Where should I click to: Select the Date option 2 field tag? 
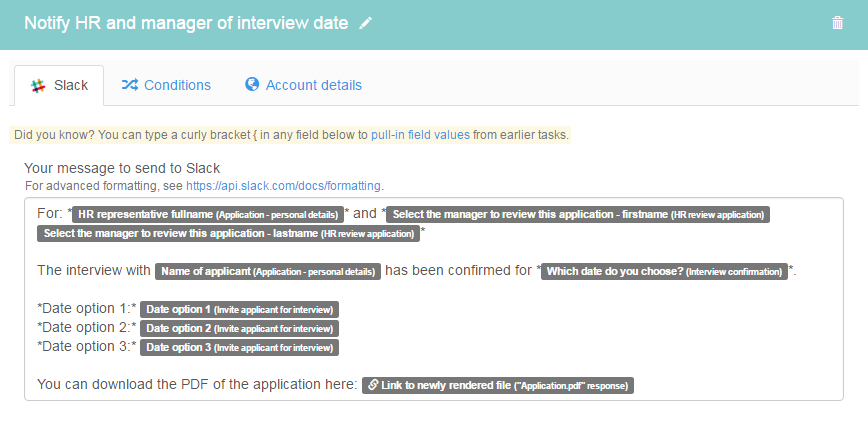239,329
